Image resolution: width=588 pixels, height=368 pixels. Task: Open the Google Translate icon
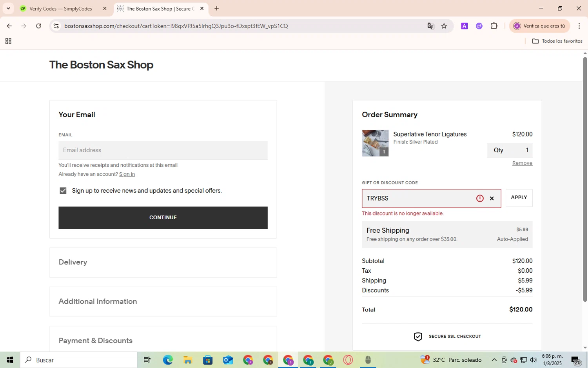(x=431, y=26)
